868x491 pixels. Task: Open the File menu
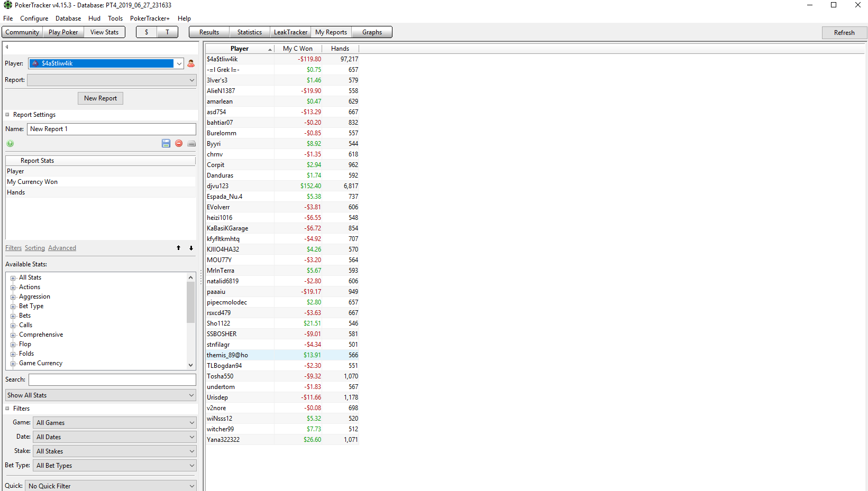pyautogui.click(x=8, y=18)
